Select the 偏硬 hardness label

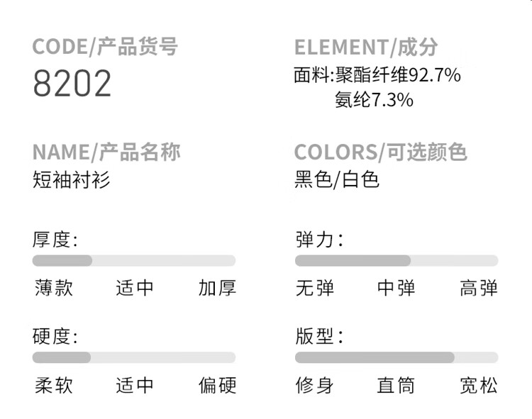pos(217,386)
